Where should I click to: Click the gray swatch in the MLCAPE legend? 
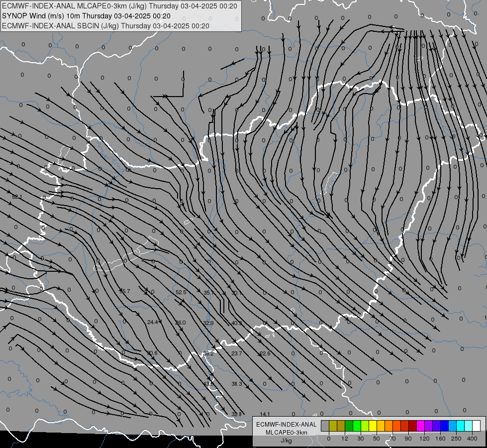[x=325, y=426]
